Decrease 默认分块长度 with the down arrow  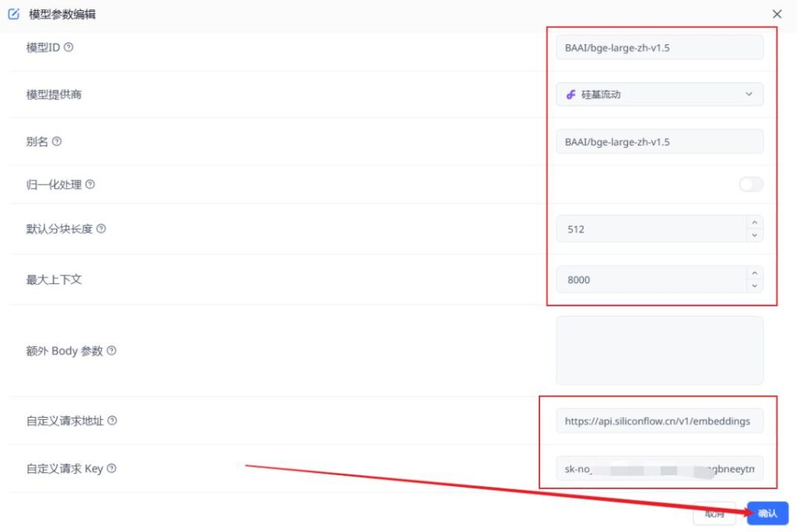click(753, 236)
